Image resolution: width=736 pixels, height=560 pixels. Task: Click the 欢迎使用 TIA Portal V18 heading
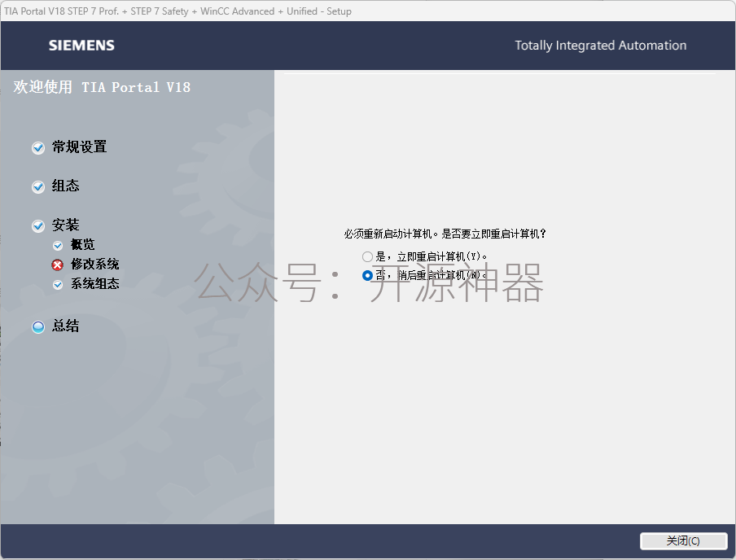[102, 87]
